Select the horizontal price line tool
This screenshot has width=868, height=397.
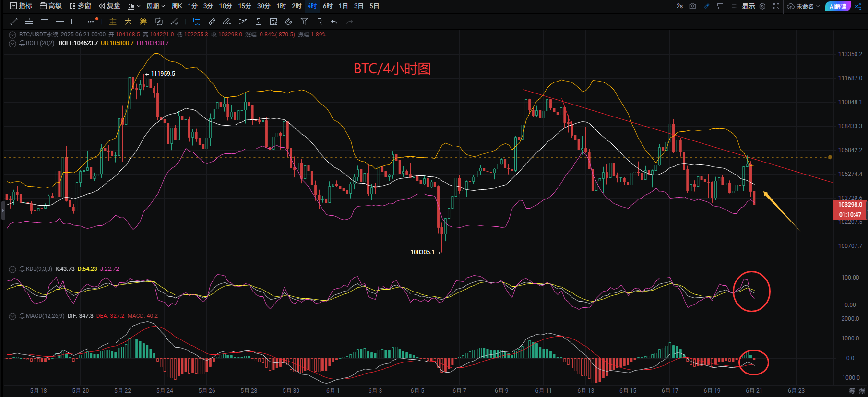click(x=60, y=22)
